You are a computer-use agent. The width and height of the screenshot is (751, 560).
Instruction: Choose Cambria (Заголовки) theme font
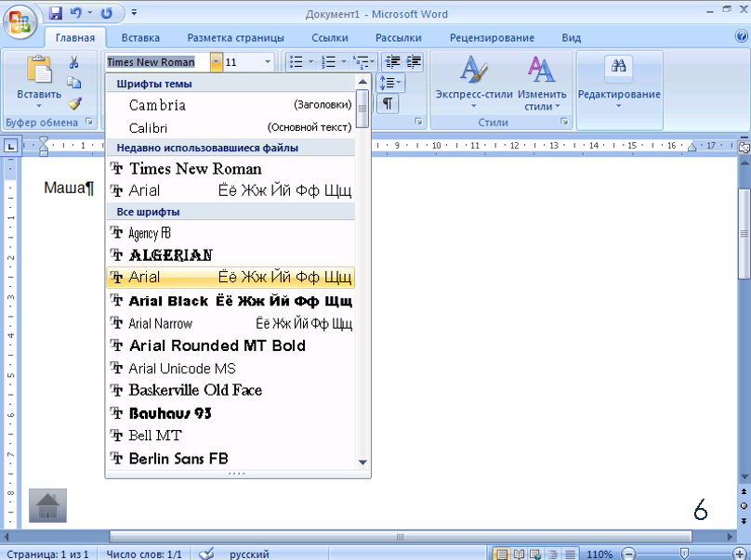pos(231,105)
